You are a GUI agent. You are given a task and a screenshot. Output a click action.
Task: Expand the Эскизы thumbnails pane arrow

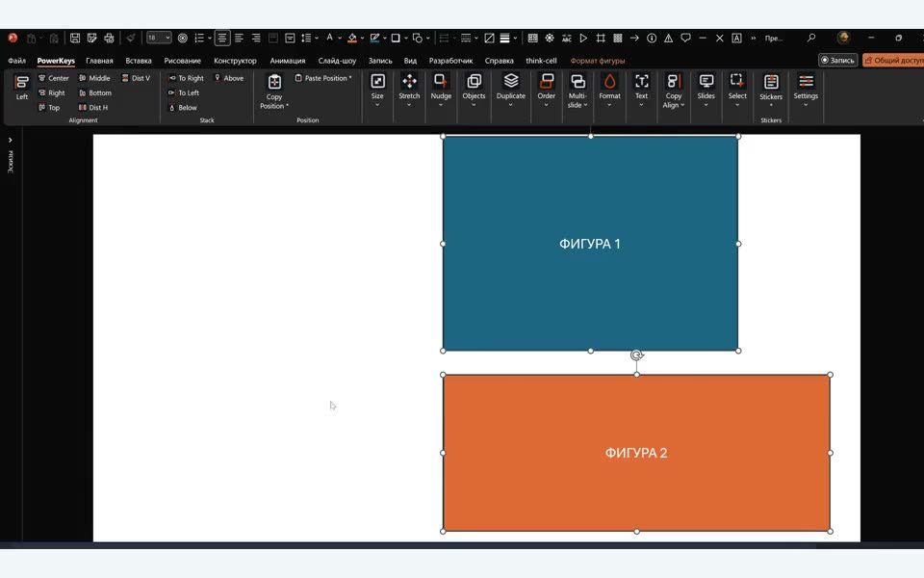[10, 141]
